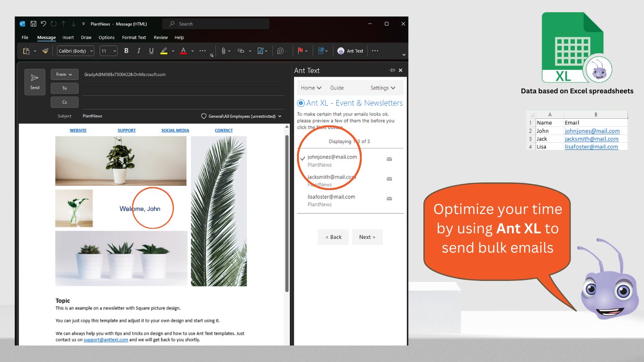Click the Search box in the title bar
Viewport: 644px width, 362px height.
coord(216,24)
